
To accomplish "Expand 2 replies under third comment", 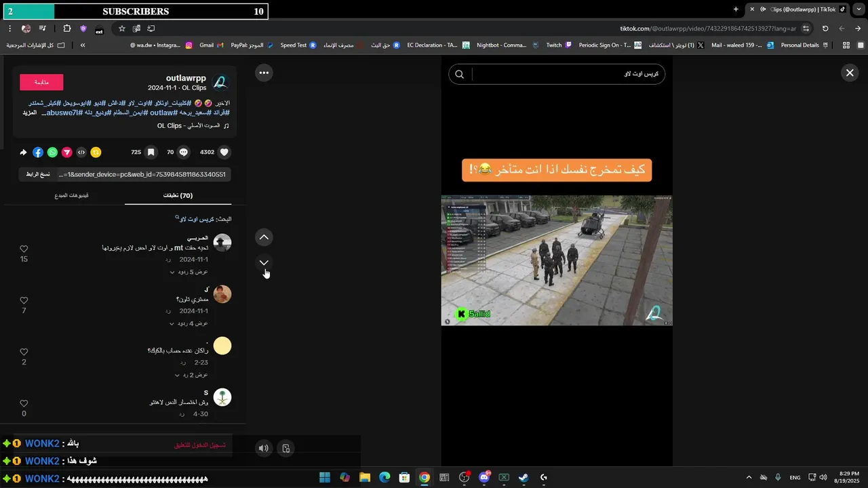I will [191, 375].
